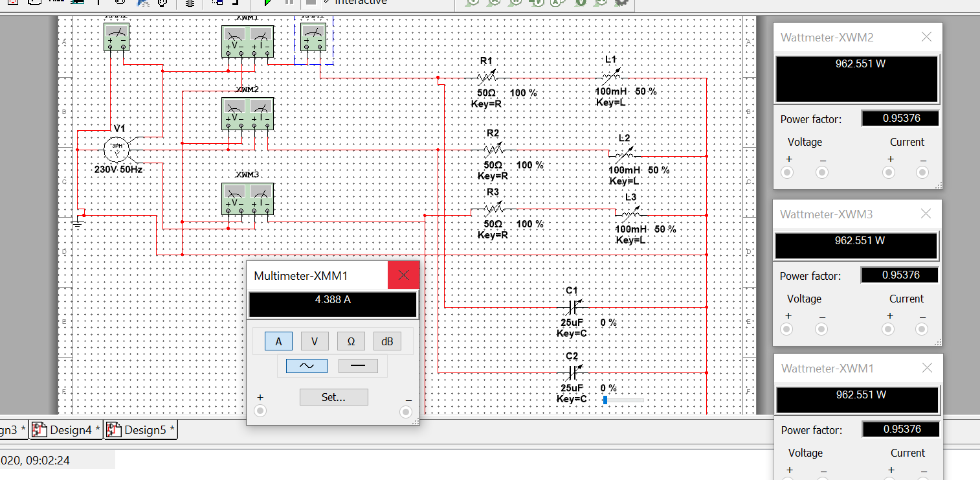Switch to the Design5 tab

[140, 429]
